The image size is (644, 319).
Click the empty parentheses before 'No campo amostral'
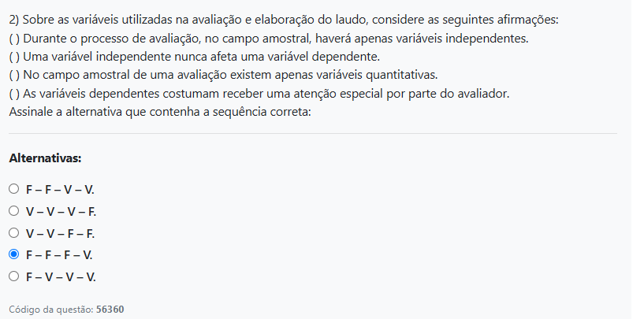coord(14,75)
